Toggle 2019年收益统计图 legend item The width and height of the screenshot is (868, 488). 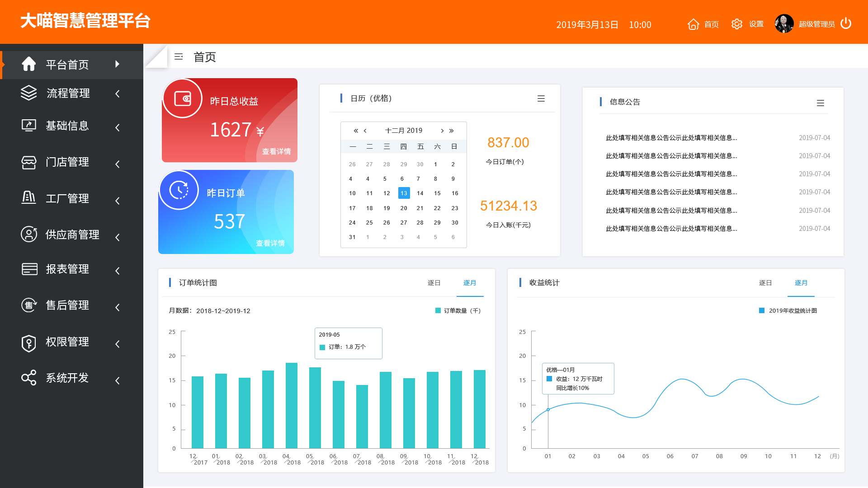coord(788,310)
